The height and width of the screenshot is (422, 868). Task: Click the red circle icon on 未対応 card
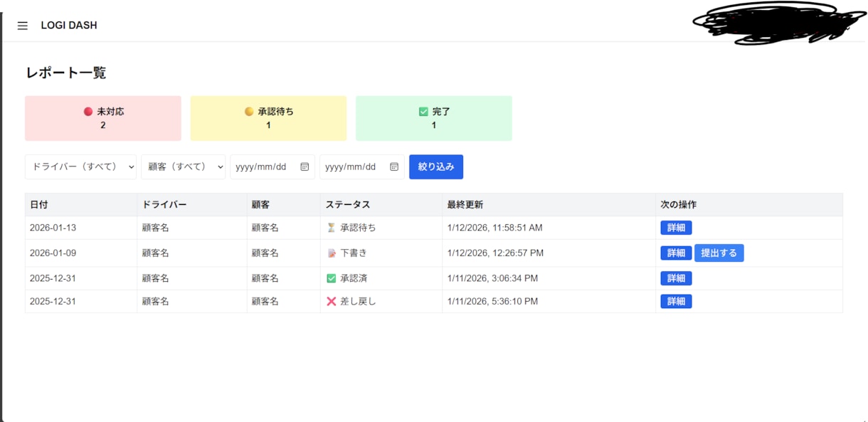coord(88,112)
